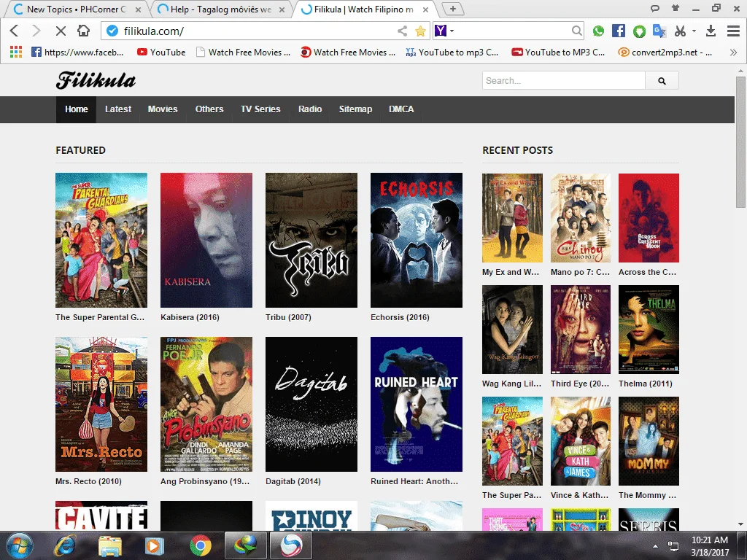Open the apps grid in bookmarks bar

tap(16, 52)
